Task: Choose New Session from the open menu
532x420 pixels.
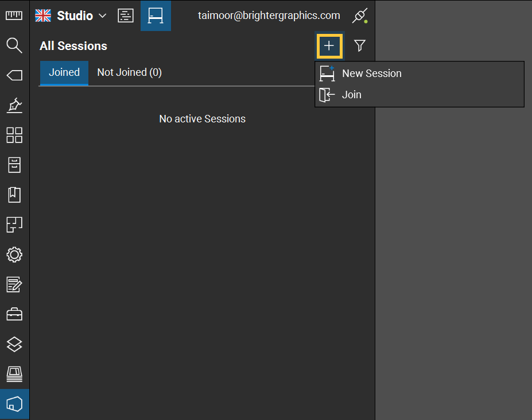Action: click(371, 74)
